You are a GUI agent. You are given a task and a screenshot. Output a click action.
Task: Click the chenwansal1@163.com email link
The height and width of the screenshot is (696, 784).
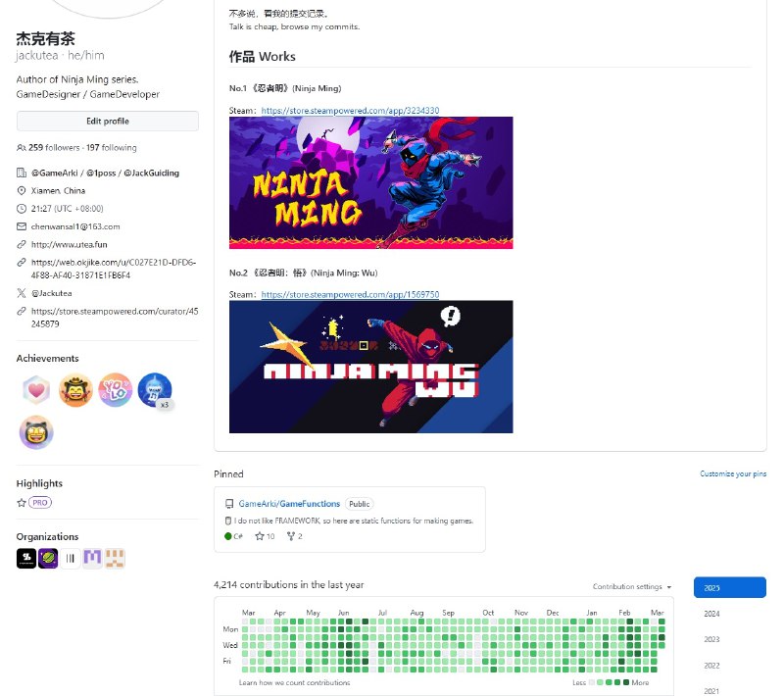click(75, 226)
